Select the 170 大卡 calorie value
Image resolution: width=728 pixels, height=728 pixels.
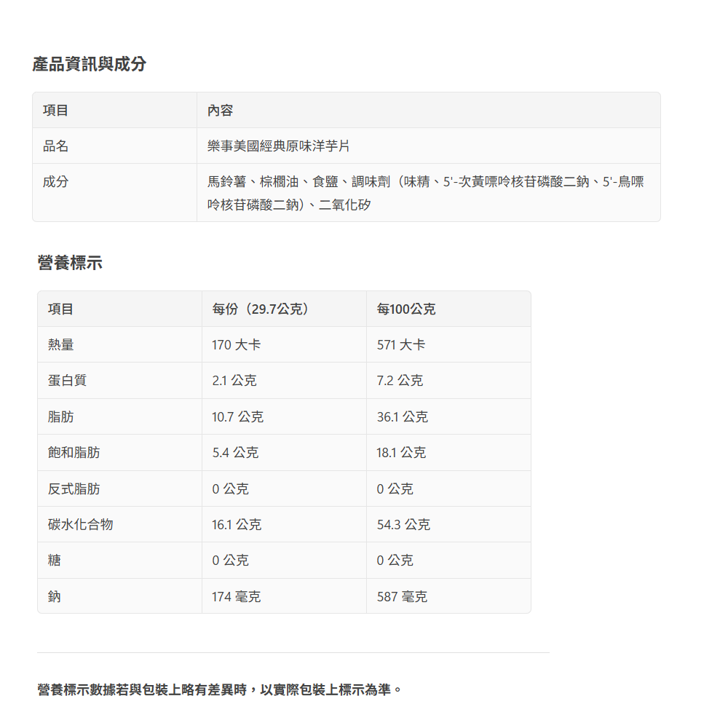[x=236, y=345]
